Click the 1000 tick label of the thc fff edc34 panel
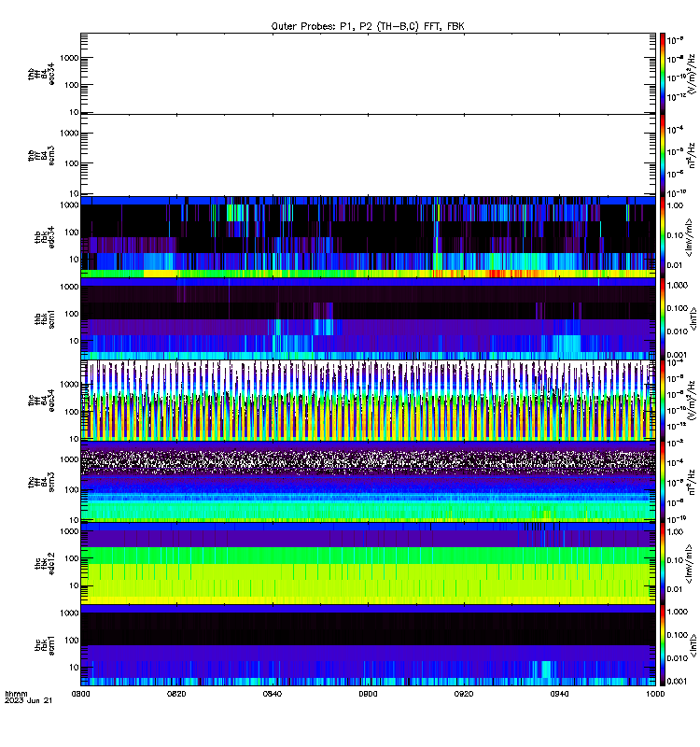 coord(69,385)
